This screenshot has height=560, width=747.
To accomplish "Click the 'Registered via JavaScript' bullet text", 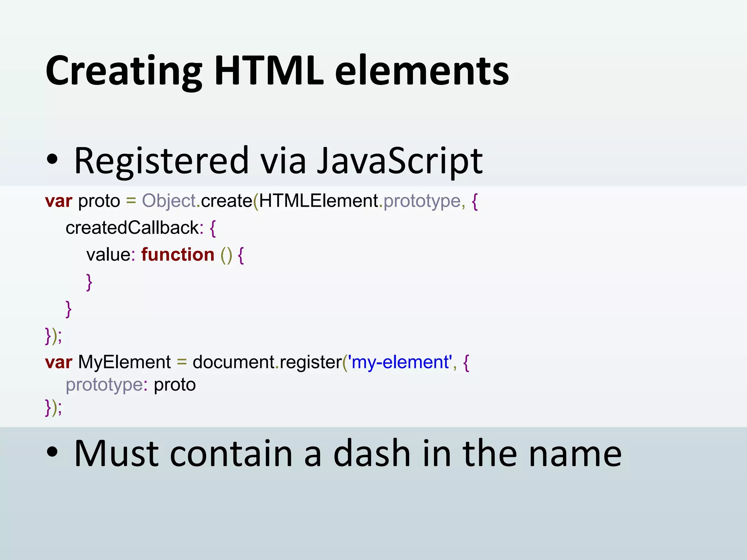I will [x=279, y=161].
